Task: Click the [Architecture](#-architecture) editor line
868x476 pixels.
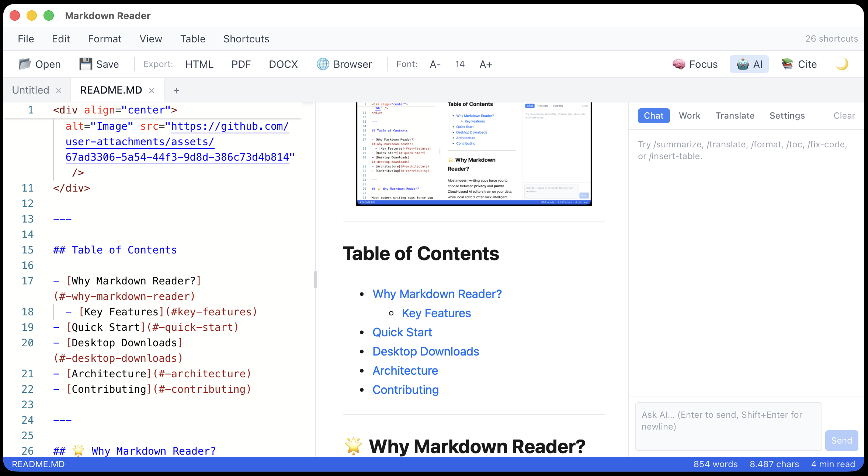Action: coord(152,374)
